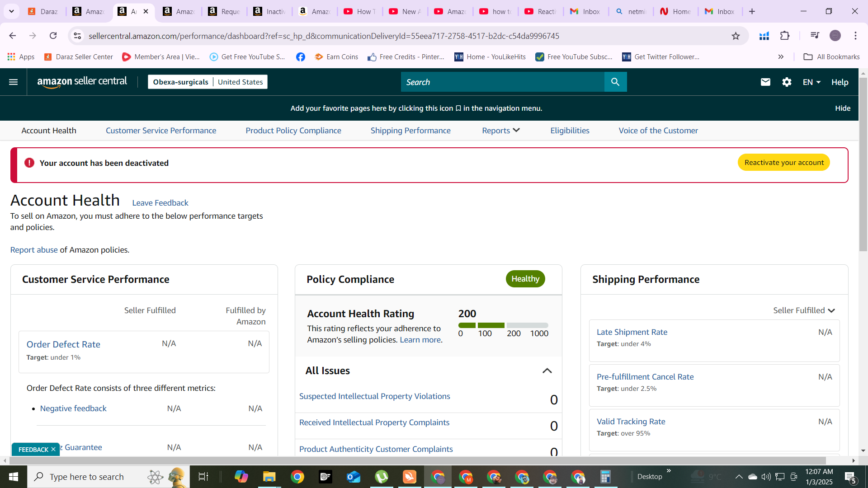Screen dimensions: 868x488
Task: Open the Valid Tracking Rate link
Action: (x=631, y=422)
